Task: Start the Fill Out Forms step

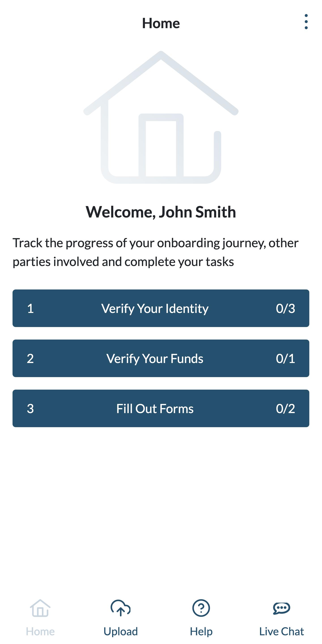Action: click(x=155, y=408)
